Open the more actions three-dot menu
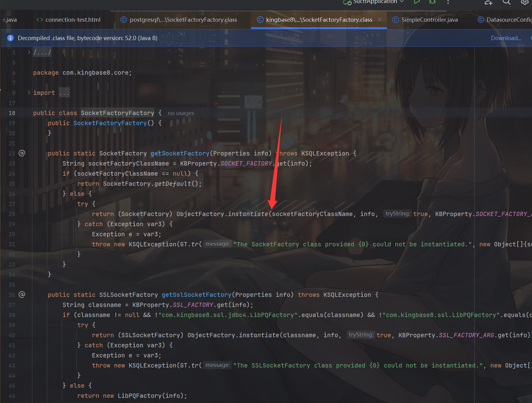The image size is (532, 403). pos(448,2)
